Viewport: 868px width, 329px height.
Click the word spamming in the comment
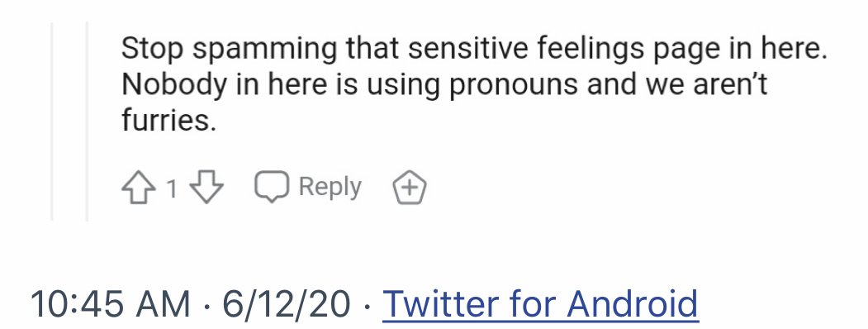pyautogui.click(x=265, y=50)
